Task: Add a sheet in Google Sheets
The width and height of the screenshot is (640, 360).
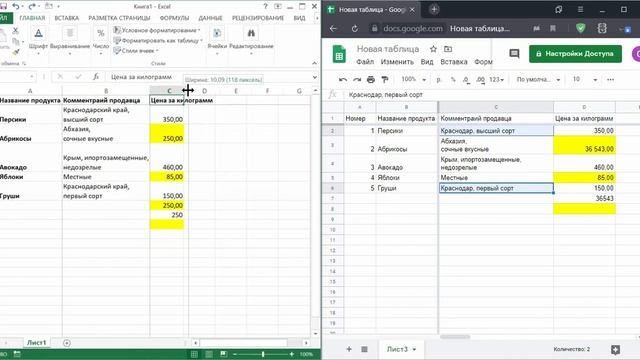Action: (x=349, y=349)
